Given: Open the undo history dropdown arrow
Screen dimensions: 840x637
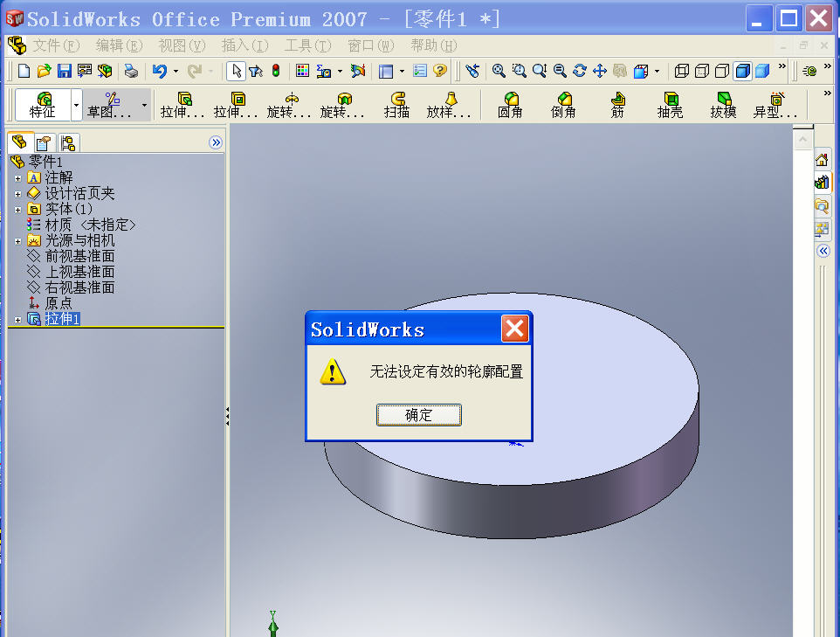Looking at the screenshot, I should pos(176,71).
